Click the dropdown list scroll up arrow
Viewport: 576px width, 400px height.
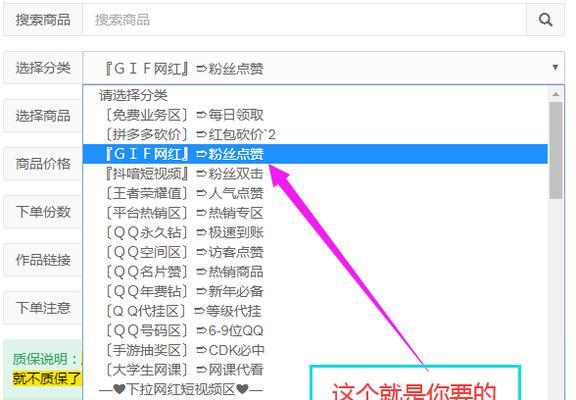click(x=556, y=94)
